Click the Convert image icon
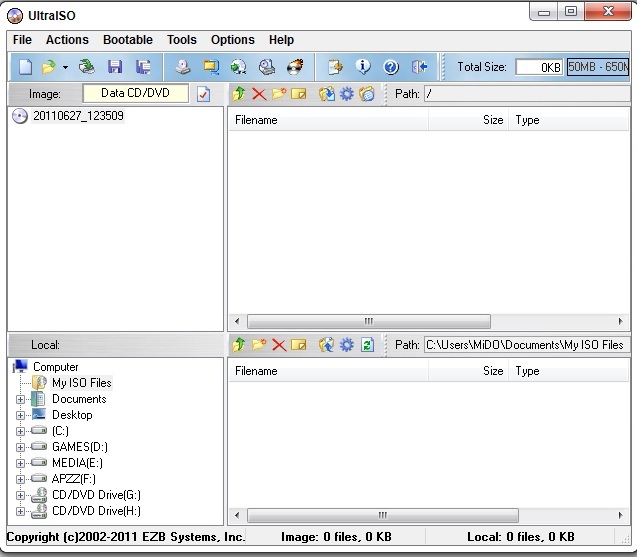The image size is (637, 557). point(238,67)
